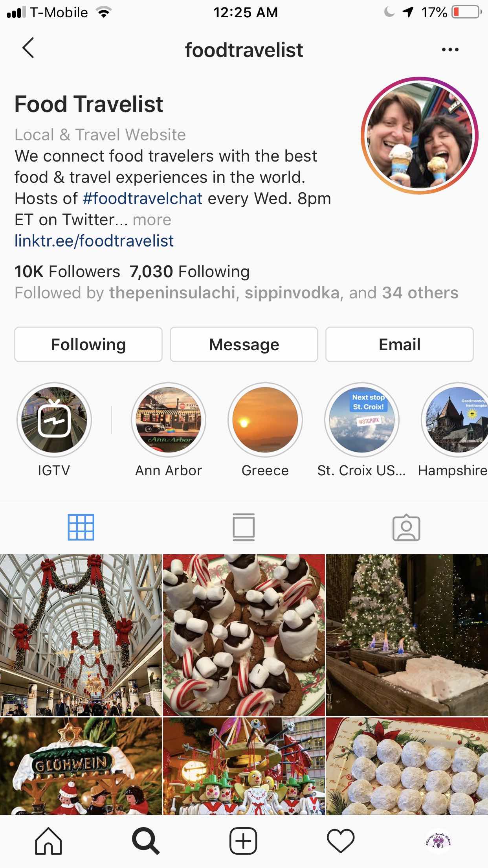The width and height of the screenshot is (488, 868).
Task: Open the Ann Arbor story highlight
Action: coord(169,419)
